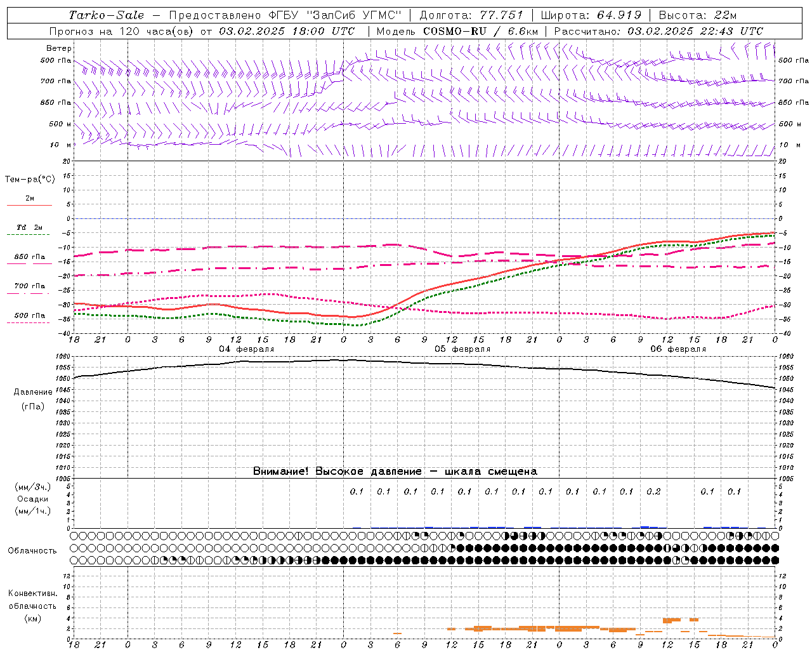
Task: Select the 'Модель COSMO-RU / 6.6км' text
Action: [x=457, y=31]
